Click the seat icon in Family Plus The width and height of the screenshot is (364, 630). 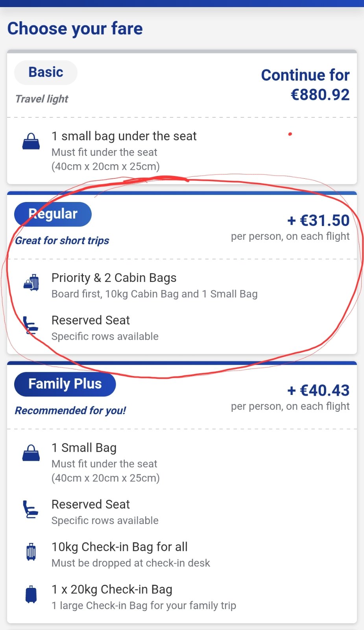click(x=30, y=509)
